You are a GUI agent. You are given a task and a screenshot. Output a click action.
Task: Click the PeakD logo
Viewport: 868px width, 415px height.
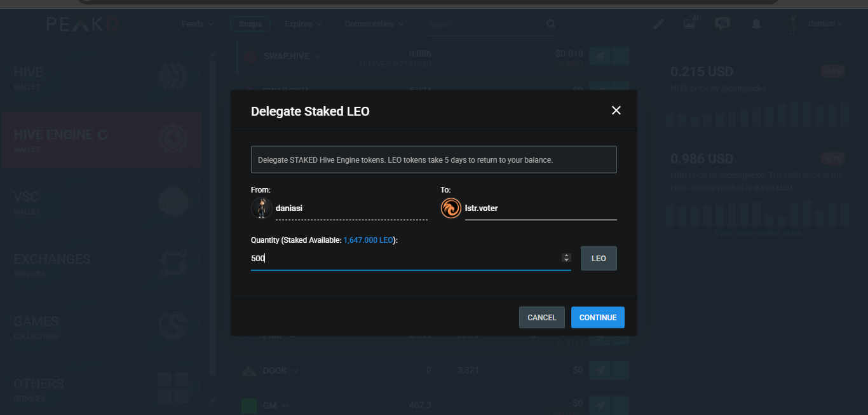[x=82, y=24]
